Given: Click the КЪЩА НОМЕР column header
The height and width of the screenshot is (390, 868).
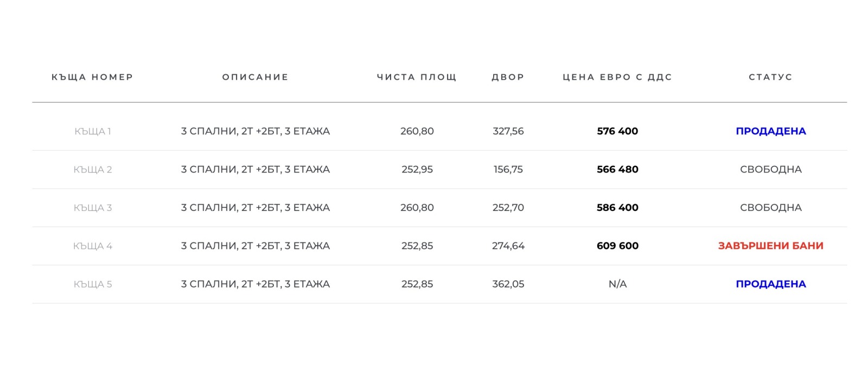Looking at the screenshot, I should point(92,77).
